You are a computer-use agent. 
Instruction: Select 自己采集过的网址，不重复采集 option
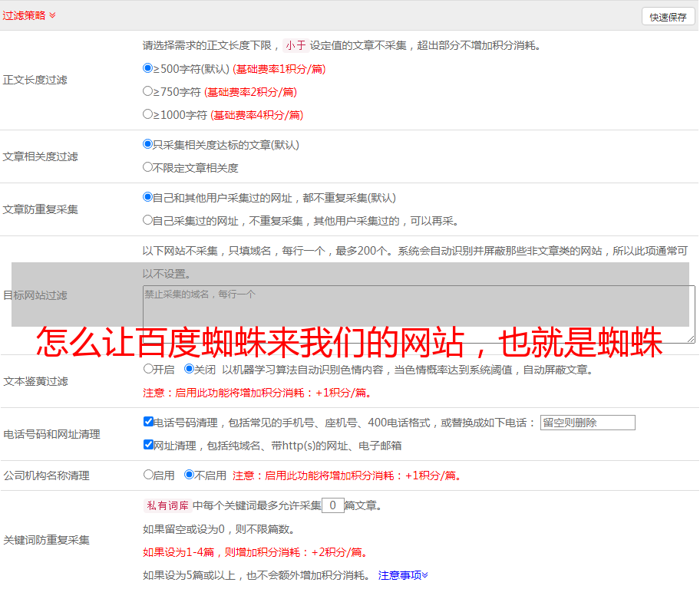[x=147, y=220]
